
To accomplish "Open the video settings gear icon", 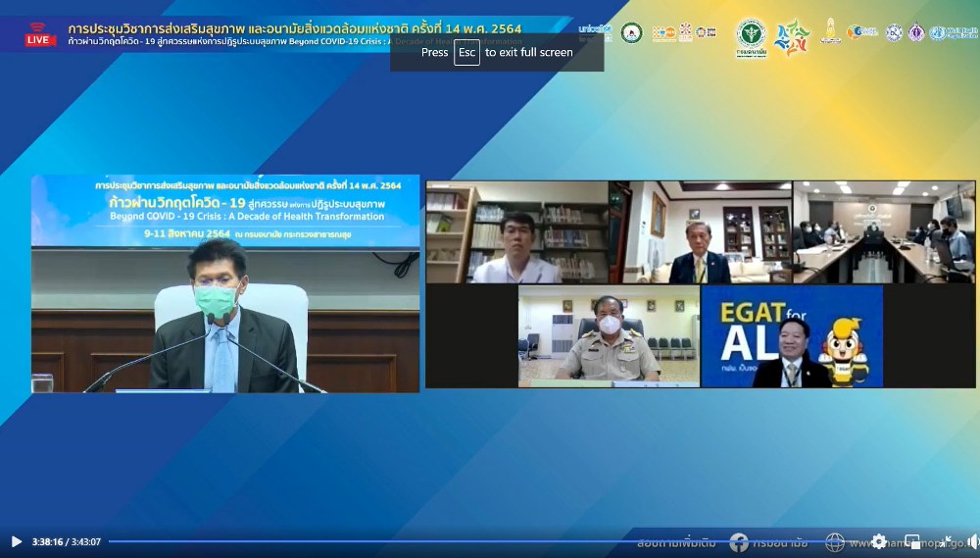I will click(x=879, y=541).
